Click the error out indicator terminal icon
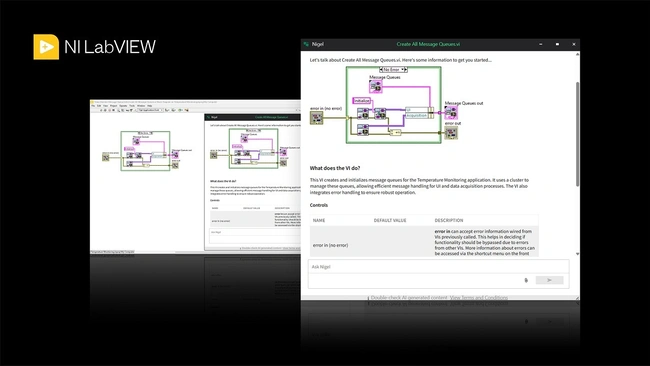 pyautogui.click(x=451, y=133)
